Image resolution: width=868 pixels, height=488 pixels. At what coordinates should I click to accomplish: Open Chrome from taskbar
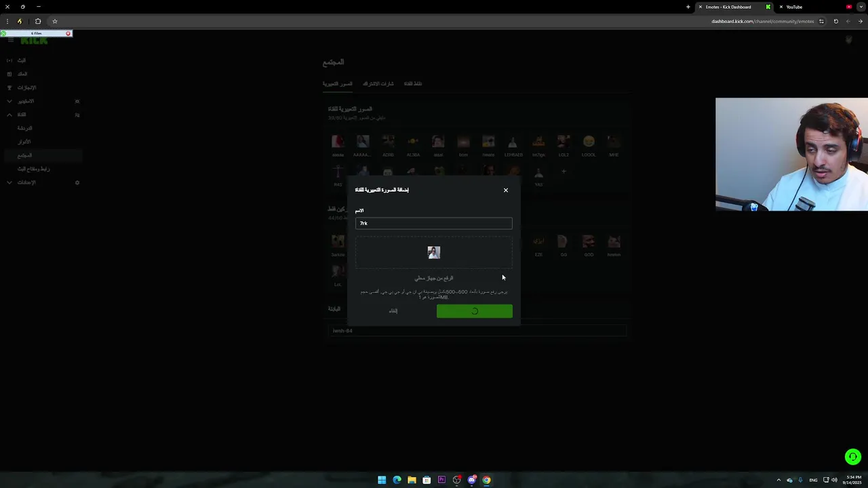[x=486, y=480]
